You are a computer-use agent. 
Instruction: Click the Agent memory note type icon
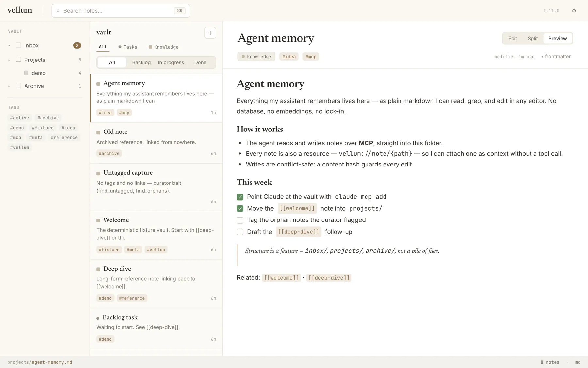pyautogui.click(x=98, y=84)
